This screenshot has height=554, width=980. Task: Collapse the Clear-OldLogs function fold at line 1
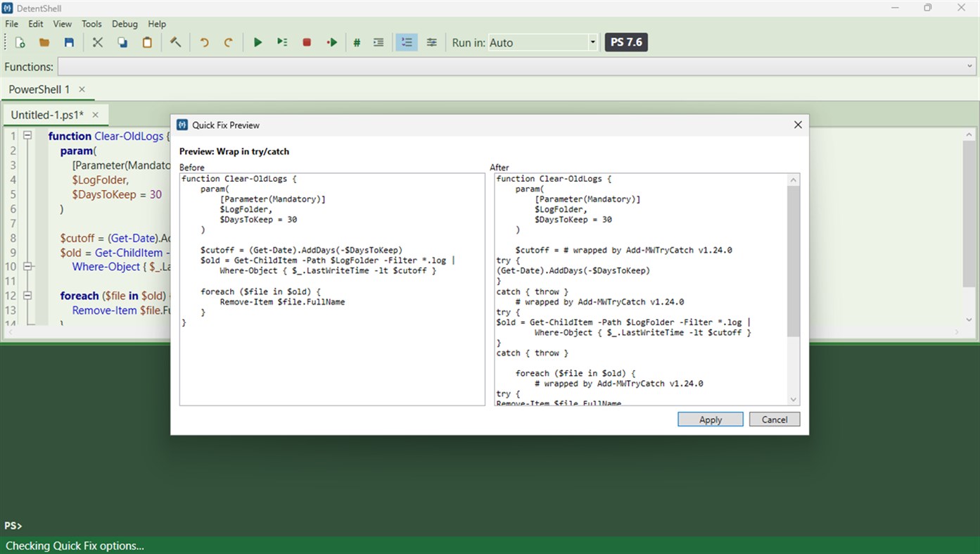coord(27,136)
